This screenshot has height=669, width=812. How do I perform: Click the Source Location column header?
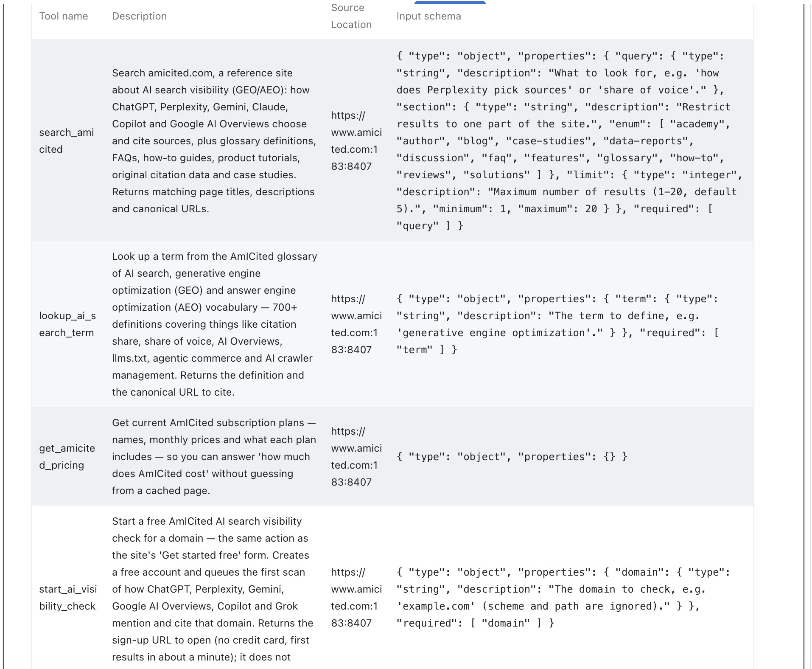(x=351, y=16)
